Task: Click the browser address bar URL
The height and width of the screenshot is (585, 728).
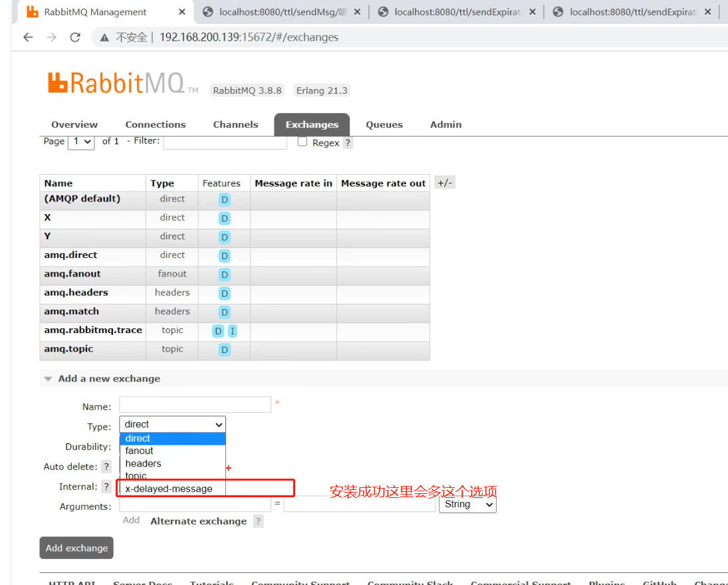Action: click(249, 37)
